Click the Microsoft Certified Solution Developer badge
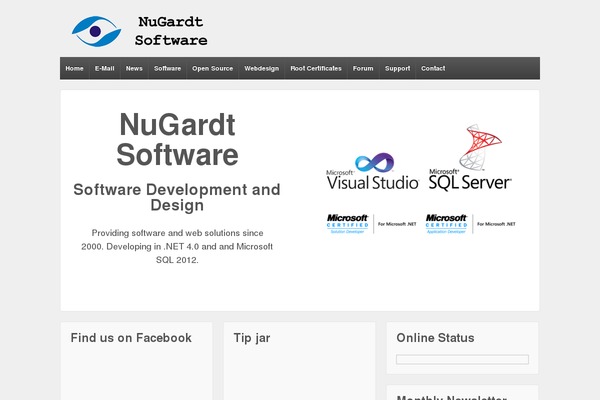The height and width of the screenshot is (400, 600). [371, 224]
